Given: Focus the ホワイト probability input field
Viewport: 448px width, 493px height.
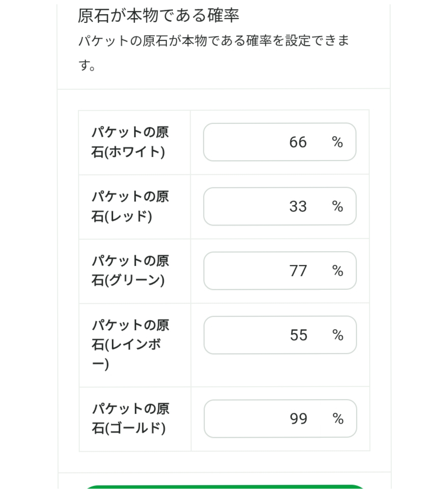Looking at the screenshot, I should [x=262, y=142].
